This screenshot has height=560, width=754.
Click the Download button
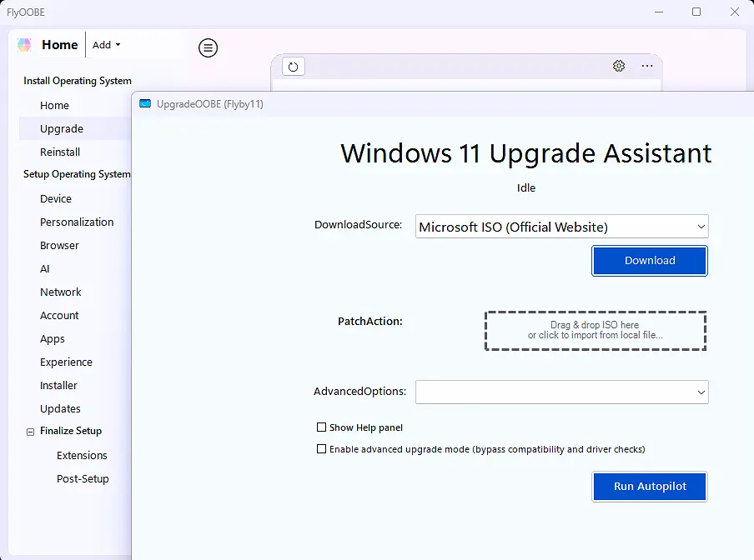tap(650, 261)
